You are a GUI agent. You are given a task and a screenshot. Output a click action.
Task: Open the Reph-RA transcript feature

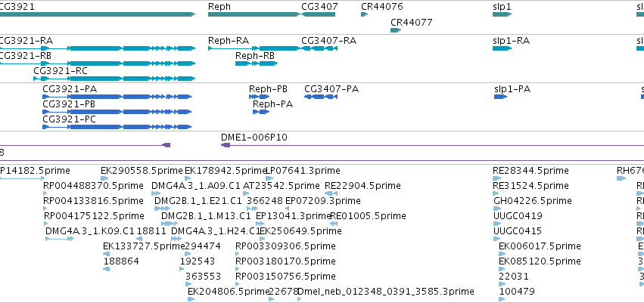coord(254,48)
